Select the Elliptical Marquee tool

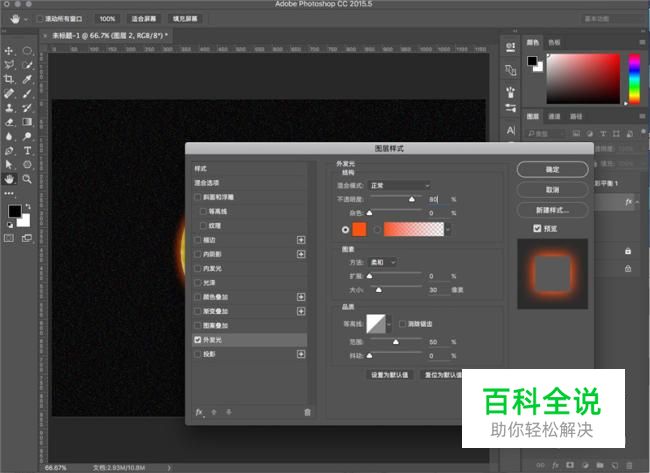click(x=27, y=51)
